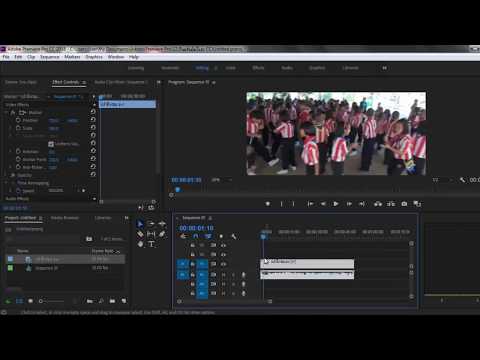Select the Razor tool
Screen dimensions: 480x360
(x=140, y=234)
